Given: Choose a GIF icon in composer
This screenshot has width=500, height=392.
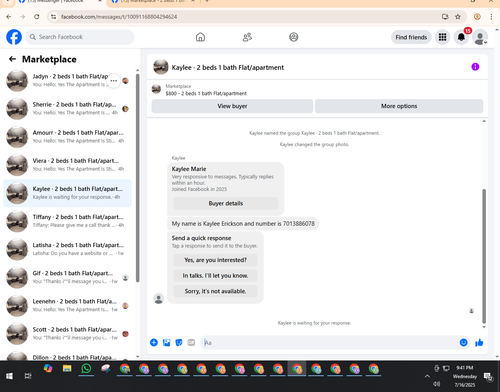Looking at the screenshot, I should point(191,343).
